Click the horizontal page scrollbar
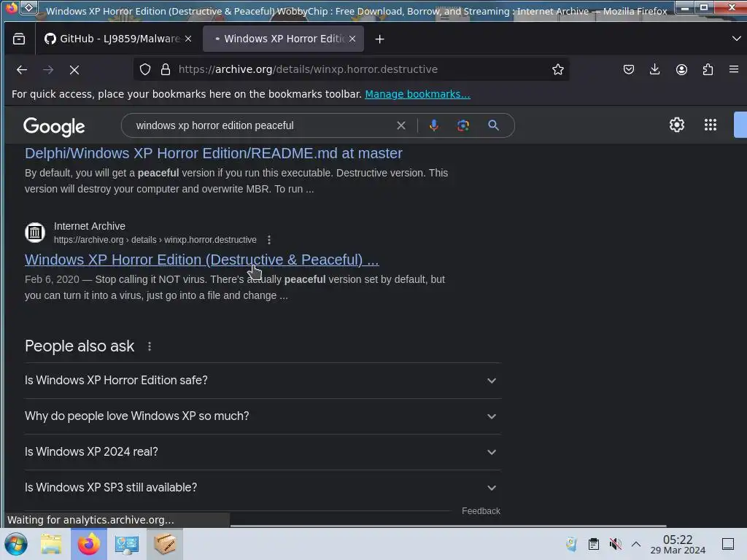 [x=448, y=526]
